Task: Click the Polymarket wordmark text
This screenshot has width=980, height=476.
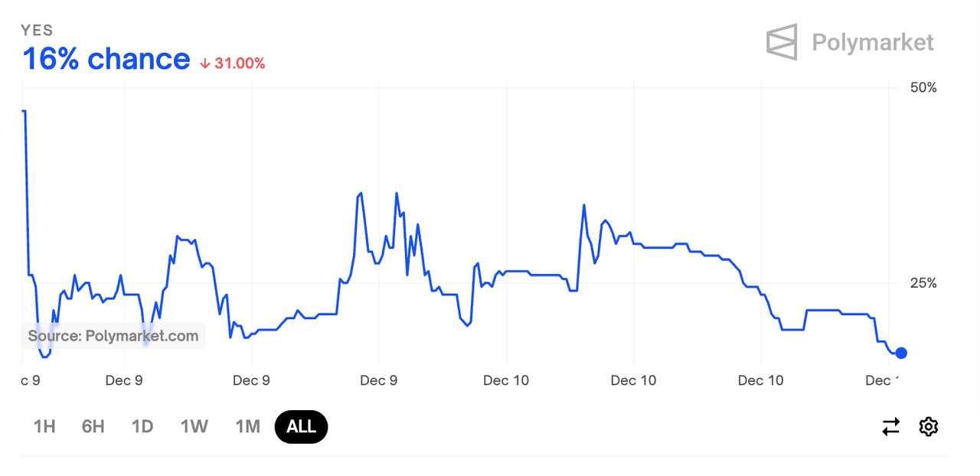Action: pos(873,42)
